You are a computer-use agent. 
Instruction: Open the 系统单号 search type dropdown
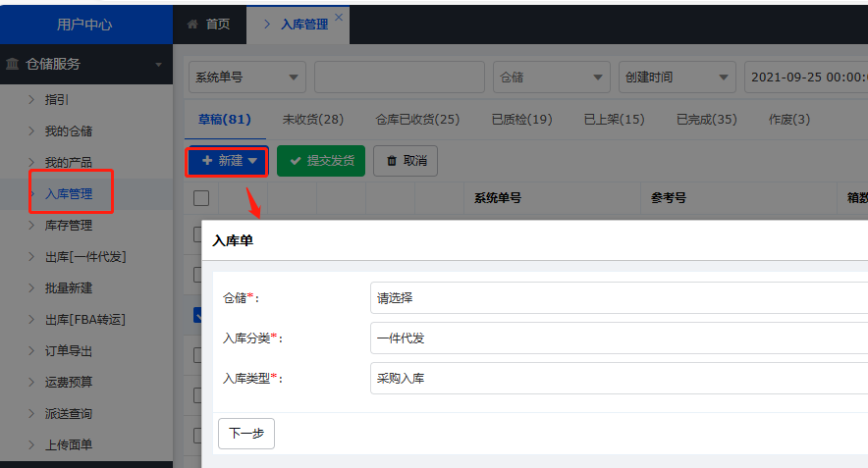[246, 77]
